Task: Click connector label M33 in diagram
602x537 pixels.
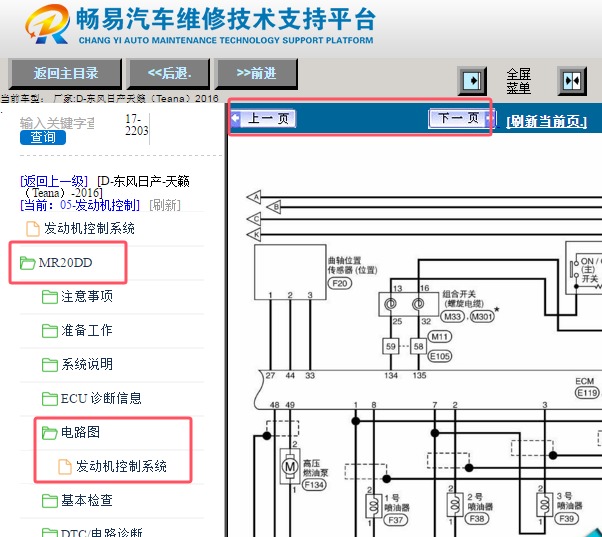Action: point(452,317)
